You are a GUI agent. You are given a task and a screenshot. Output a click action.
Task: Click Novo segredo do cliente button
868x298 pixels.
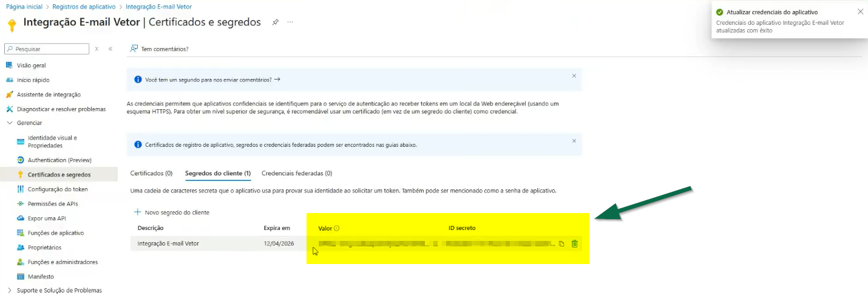(172, 212)
